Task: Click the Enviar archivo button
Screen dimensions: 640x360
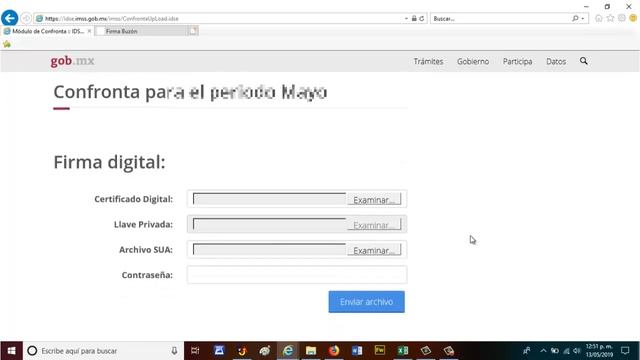Action: click(367, 302)
